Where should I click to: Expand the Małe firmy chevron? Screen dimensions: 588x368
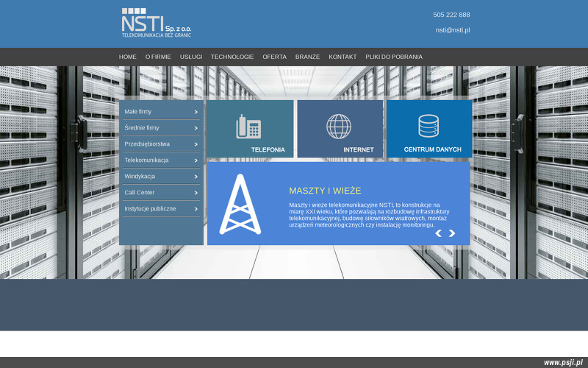click(196, 112)
